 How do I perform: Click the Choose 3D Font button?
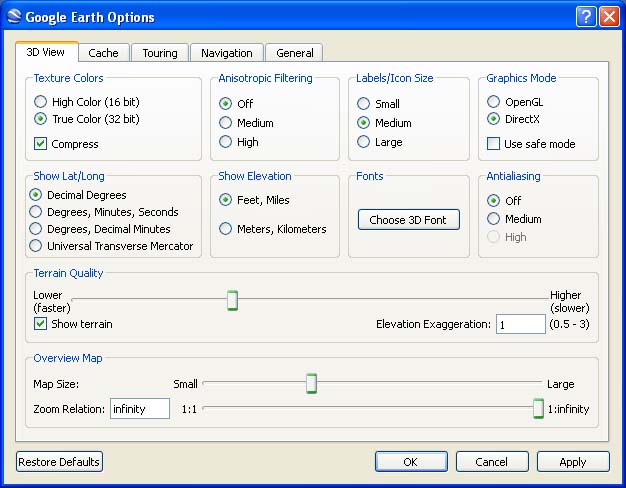tap(408, 219)
